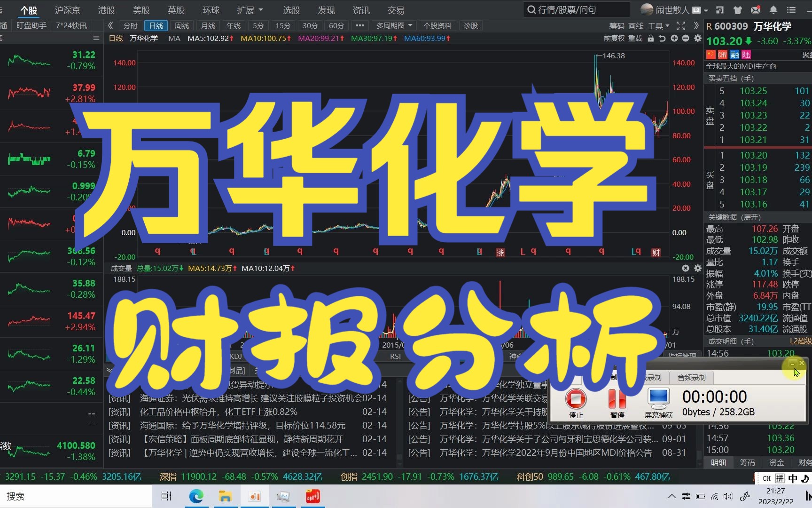Expand the right panel with the double-chevron icon
Screen dimensions: 812x508
point(696,26)
